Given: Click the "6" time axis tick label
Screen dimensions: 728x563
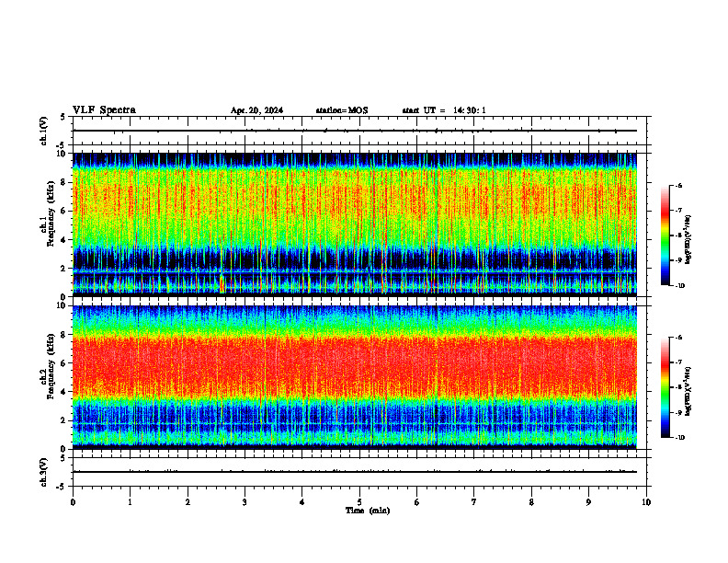Looking at the screenshot, I should [416, 502].
